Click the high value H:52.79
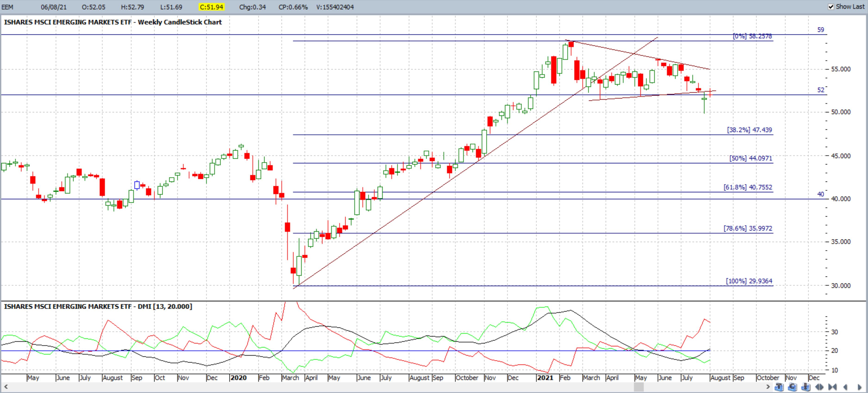 (132, 7)
